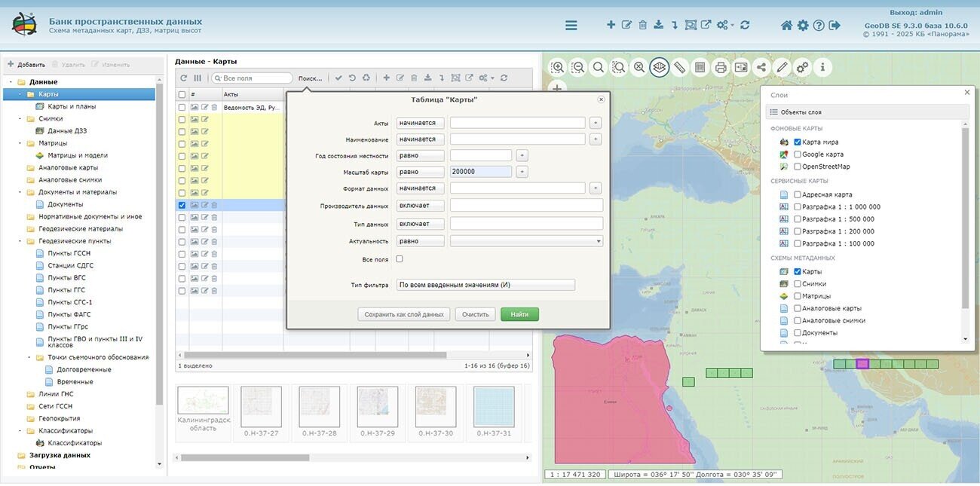The width and height of the screenshot is (980, 486).
Task: Select Аналоговые карты in the data tree
Action: tap(68, 168)
